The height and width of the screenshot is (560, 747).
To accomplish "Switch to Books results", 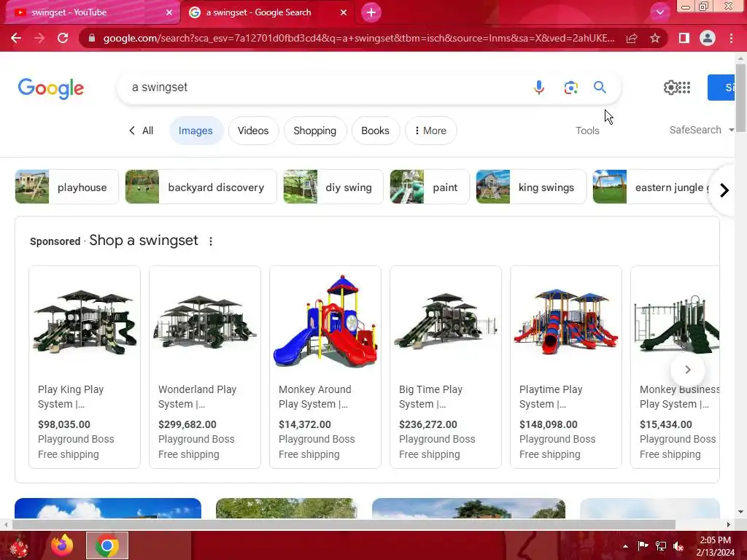I will coord(376,131).
